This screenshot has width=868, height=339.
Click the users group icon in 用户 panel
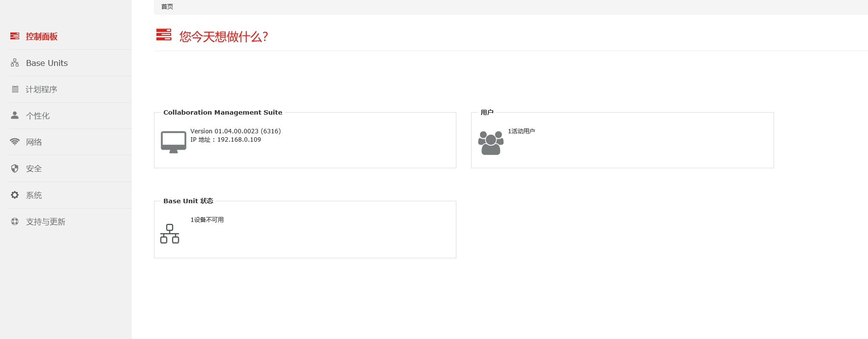pyautogui.click(x=491, y=143)
